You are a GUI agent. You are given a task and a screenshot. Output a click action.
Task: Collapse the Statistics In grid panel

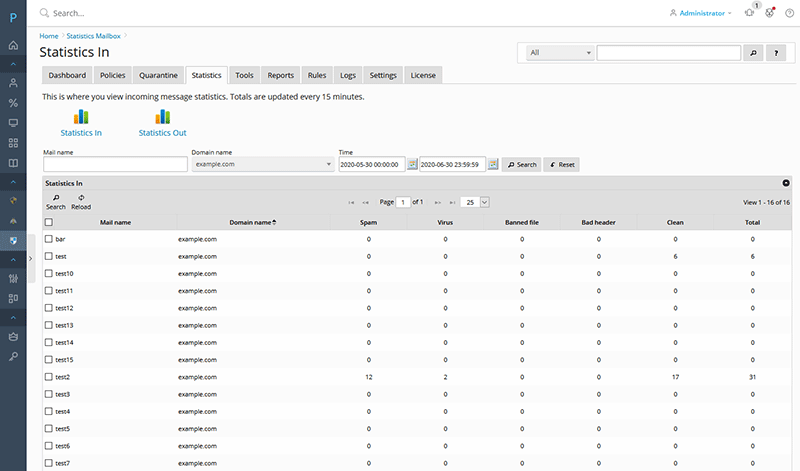[786, 183]
